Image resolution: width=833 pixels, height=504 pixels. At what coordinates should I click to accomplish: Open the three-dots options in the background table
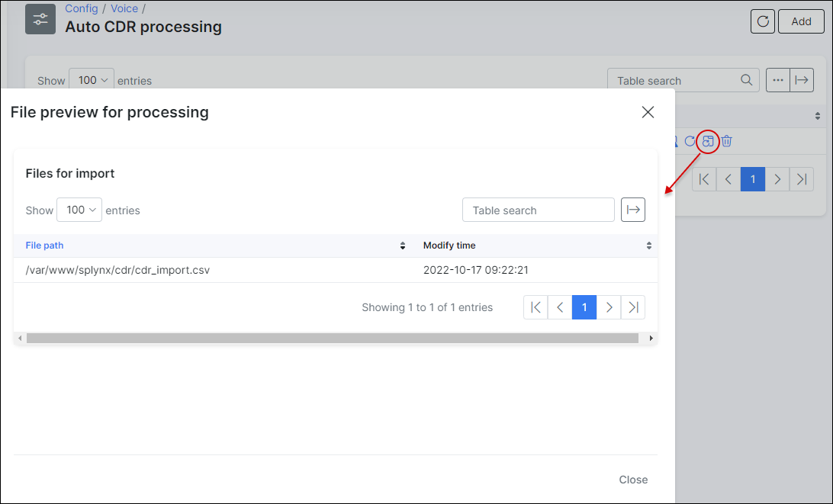point(777,80)
